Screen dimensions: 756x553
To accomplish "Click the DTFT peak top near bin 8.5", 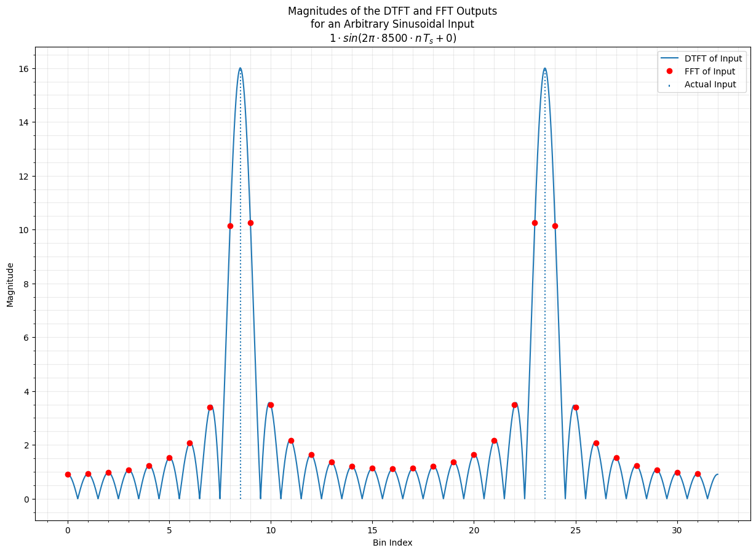I will tap(240, 68).
